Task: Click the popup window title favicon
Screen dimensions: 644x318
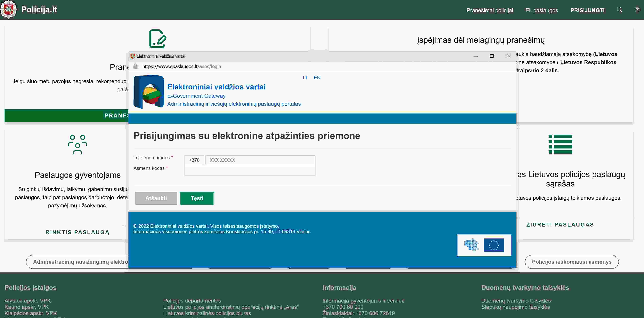Action: point(133,56)
